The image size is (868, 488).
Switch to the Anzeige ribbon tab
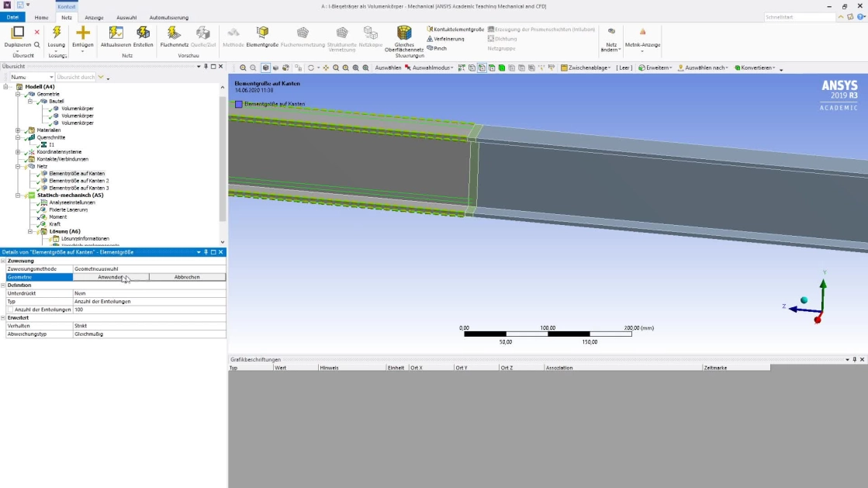[x=94, y=17]
